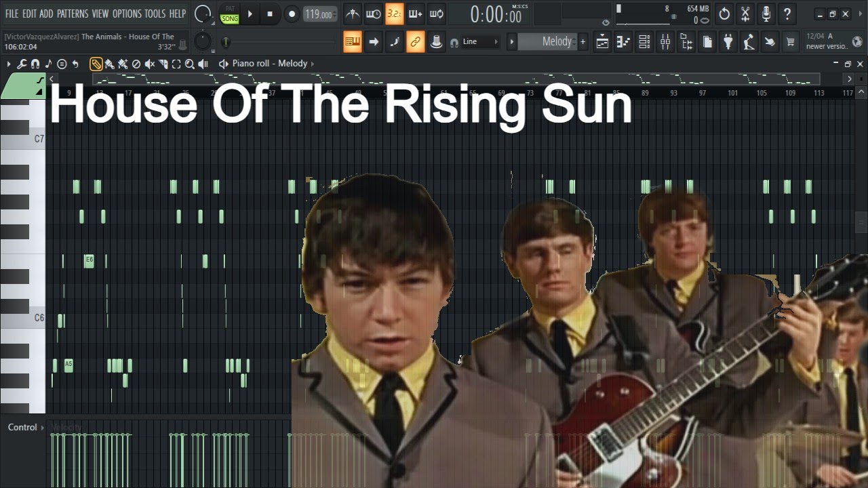The image size is (868, 488).
Task: Open the HELP menu
Action: coord(178,14)
